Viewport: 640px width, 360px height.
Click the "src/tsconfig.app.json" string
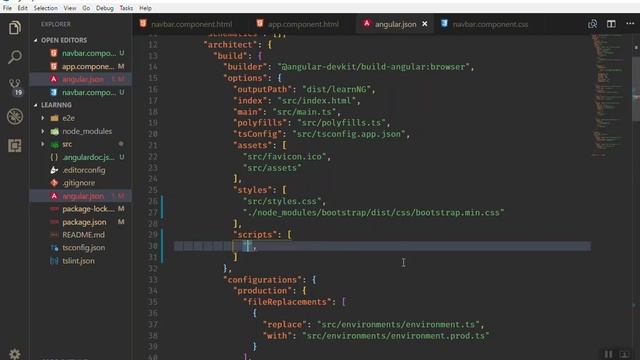(x=349, y=134)
